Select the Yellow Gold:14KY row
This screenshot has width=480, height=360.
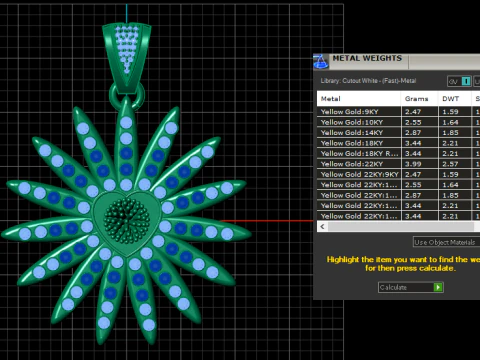(398, 133)
